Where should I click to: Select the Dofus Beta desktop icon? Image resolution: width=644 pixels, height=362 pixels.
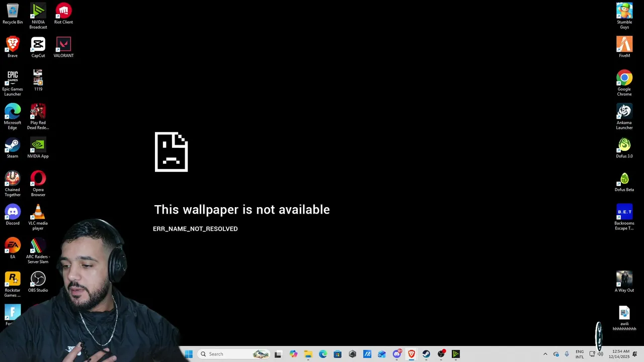click(x=624, y=181)
